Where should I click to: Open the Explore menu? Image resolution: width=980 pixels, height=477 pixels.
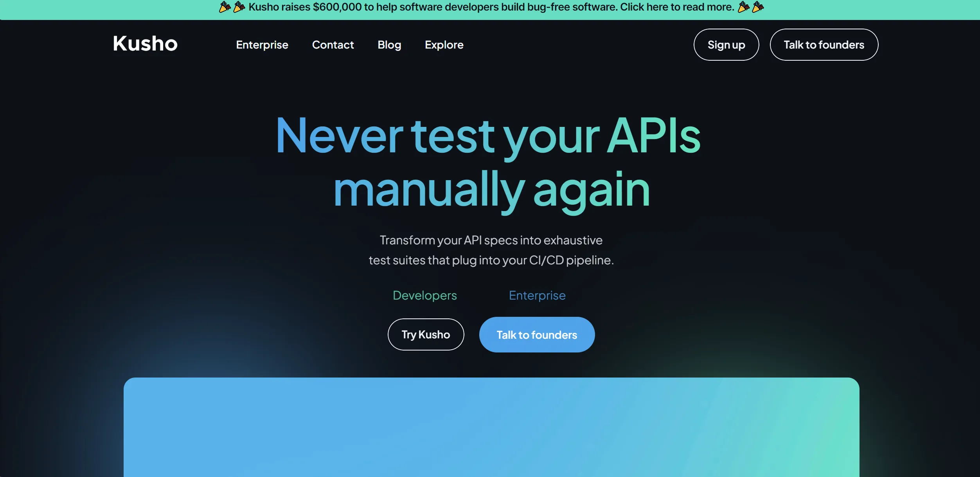[444, 45]
